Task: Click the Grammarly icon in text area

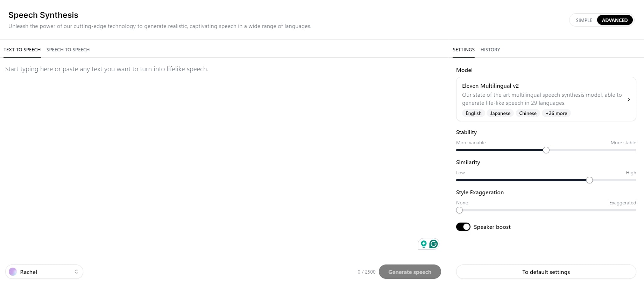Action: pyautogui.click(x=433, y=244)
